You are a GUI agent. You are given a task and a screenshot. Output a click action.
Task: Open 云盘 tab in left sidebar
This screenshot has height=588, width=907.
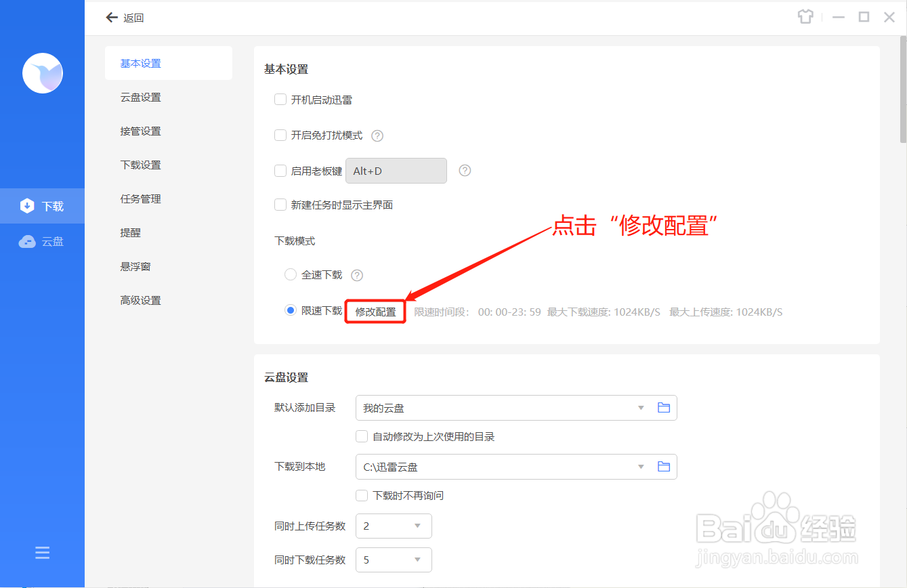tap(42, 242)
